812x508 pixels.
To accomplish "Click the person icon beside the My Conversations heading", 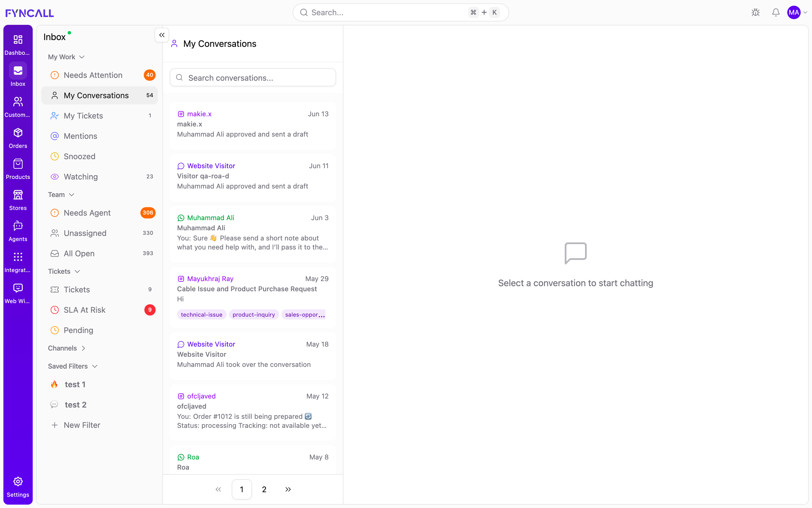I will pyautogui.click(x=174, y=44).
